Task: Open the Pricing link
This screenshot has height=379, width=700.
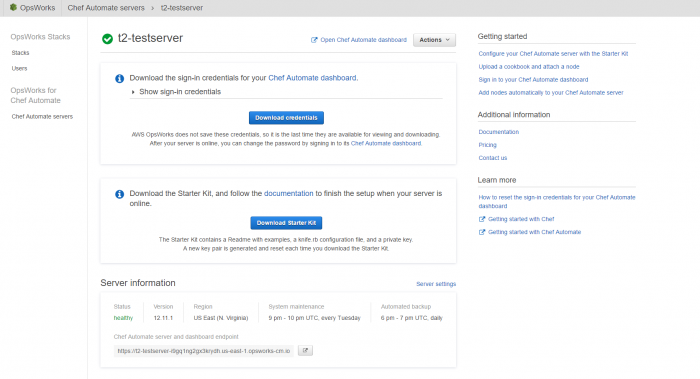Action: [x=488, y=145]
